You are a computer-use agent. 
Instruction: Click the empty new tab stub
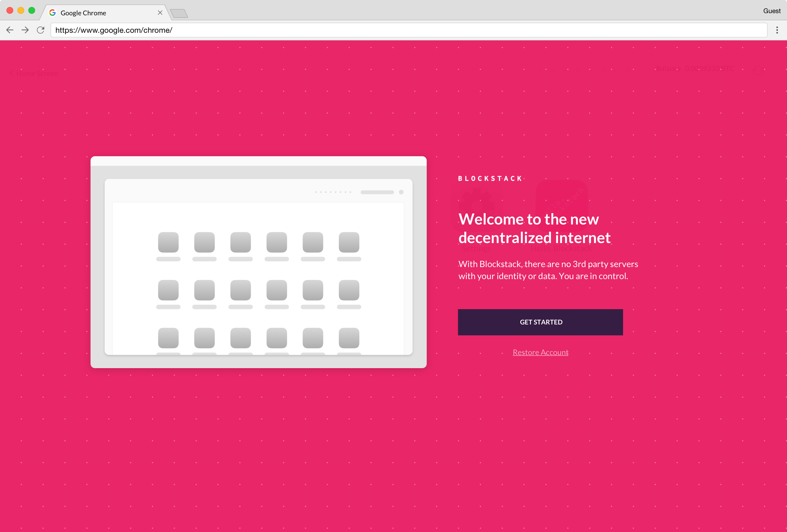(x=180, y=13)
